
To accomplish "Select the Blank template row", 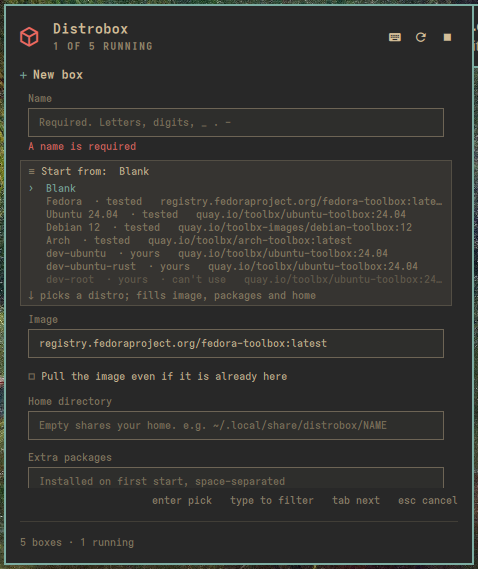I will (x=236, y=188).
